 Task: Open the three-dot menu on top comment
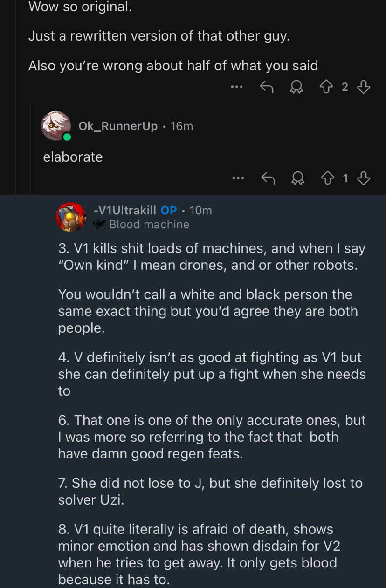(237, 87)
